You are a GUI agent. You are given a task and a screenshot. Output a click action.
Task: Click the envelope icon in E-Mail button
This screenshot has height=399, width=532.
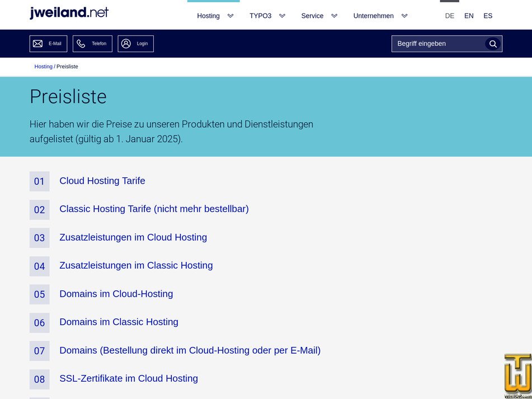click(37, 44)
